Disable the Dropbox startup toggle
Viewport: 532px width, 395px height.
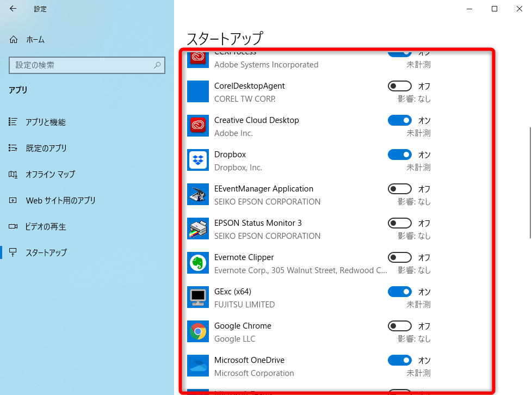[x=400, y=154]
